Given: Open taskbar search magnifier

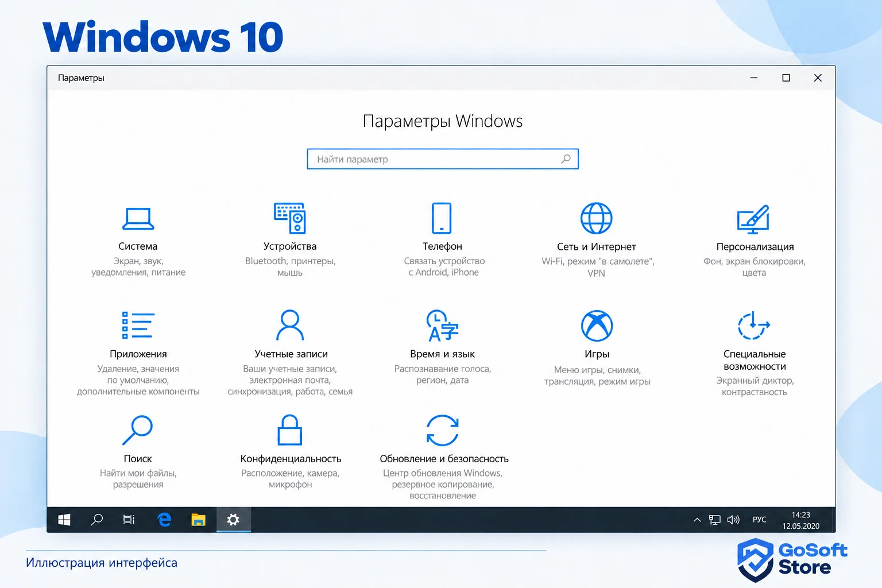Looking at the screenshot, I should point(97,520).
